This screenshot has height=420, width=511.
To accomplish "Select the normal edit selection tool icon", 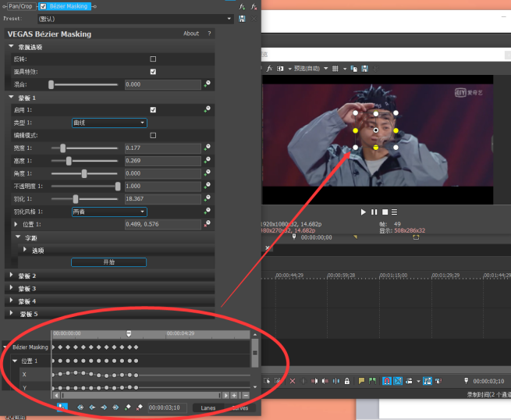I will (x=267, y=381).
